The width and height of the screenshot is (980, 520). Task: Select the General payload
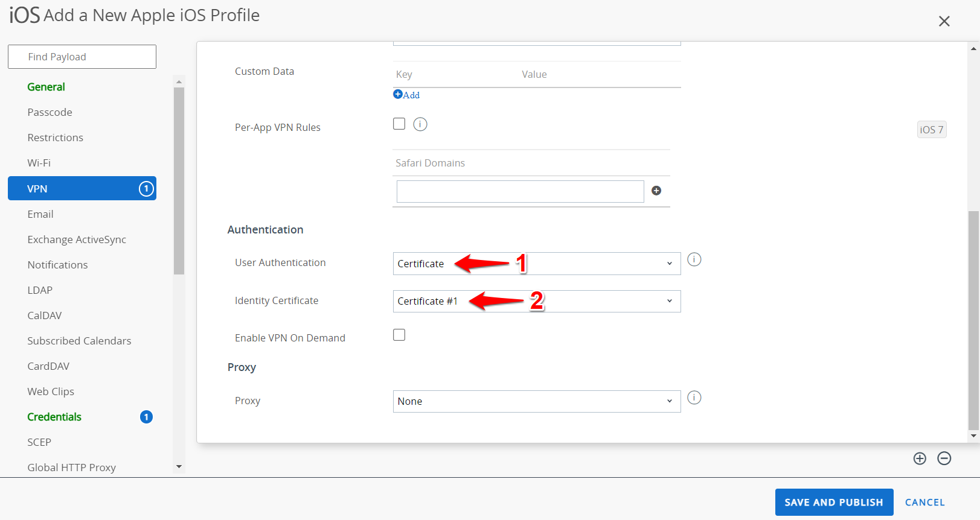point(46,87)
